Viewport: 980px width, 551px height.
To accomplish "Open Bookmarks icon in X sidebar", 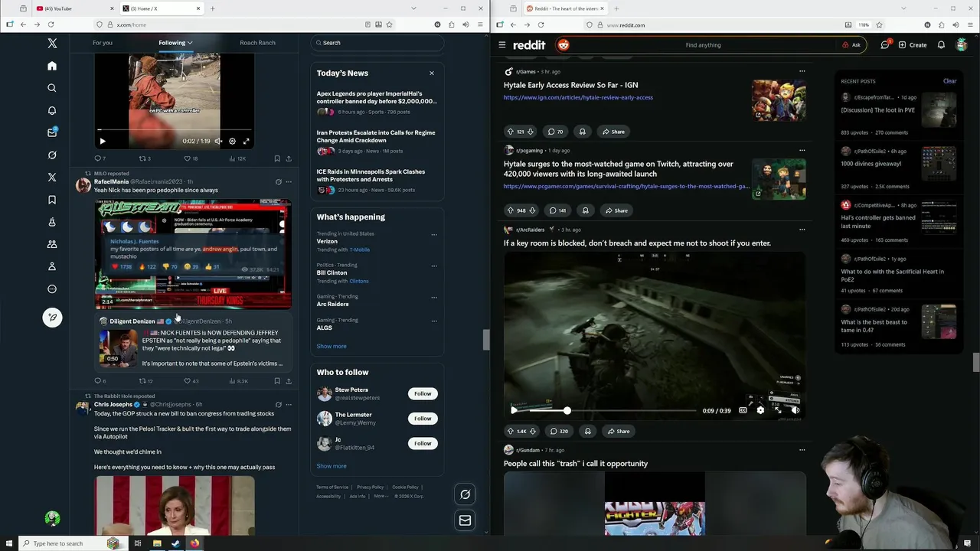I will pos(52,200).
